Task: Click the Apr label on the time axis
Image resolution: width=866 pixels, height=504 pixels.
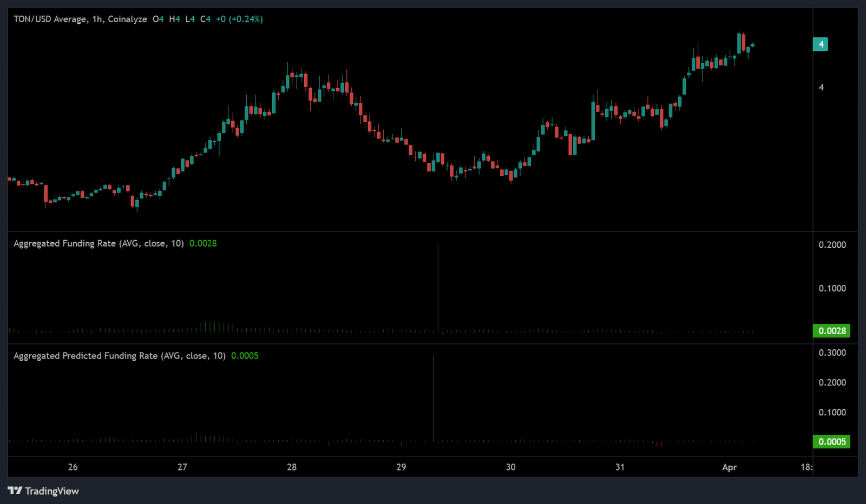Action: pyautogui.click(x=729, y=467)
